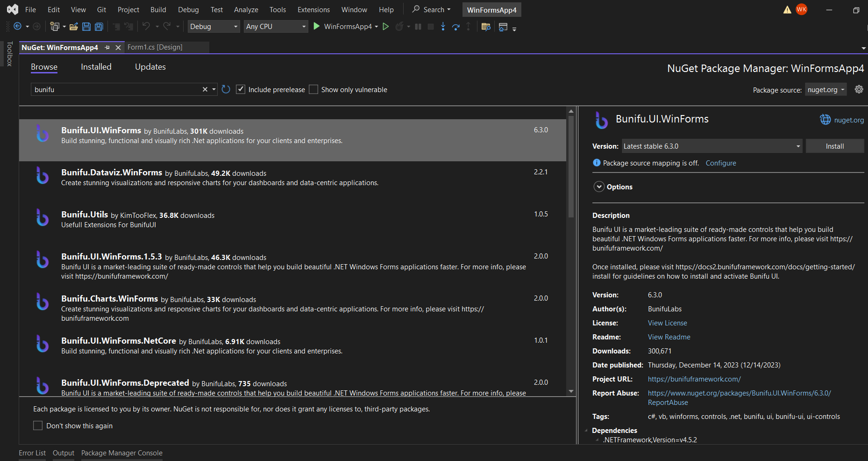Uncheck Include prerelease checkbox
Viewport: 868px width, 461px height.
(x=241, y=89)
